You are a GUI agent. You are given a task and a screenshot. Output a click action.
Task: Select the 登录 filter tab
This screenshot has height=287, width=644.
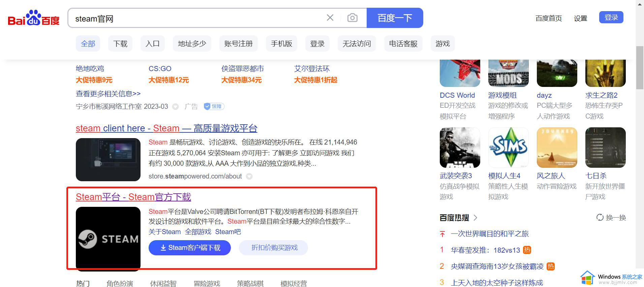(317, 44)
